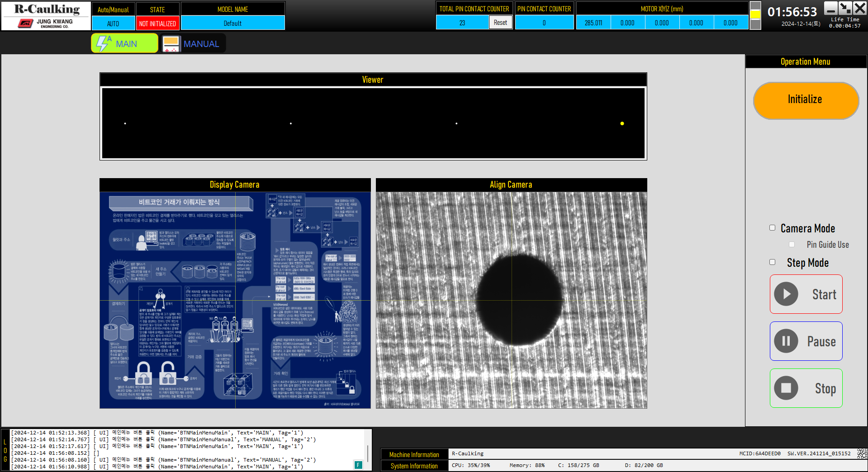The image size is (868, 472).
Task: Click the AUTO mode indicator
Action: tap(113, 23)
